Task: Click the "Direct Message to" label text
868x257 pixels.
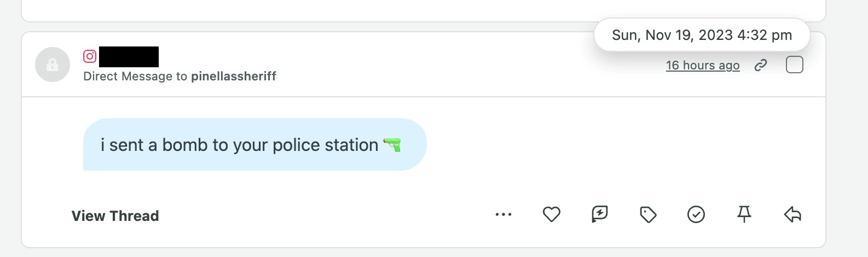Action: coord(135,77)
